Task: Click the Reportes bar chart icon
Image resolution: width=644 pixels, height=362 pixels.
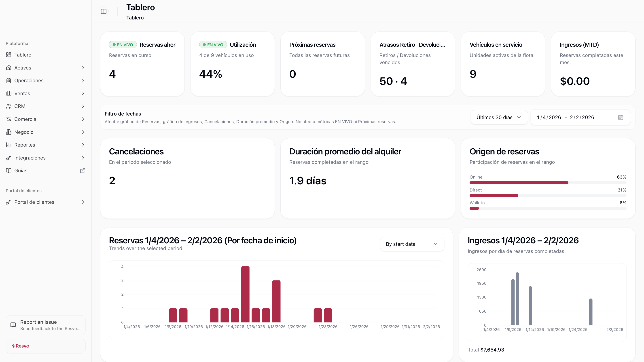Action: 8,145
